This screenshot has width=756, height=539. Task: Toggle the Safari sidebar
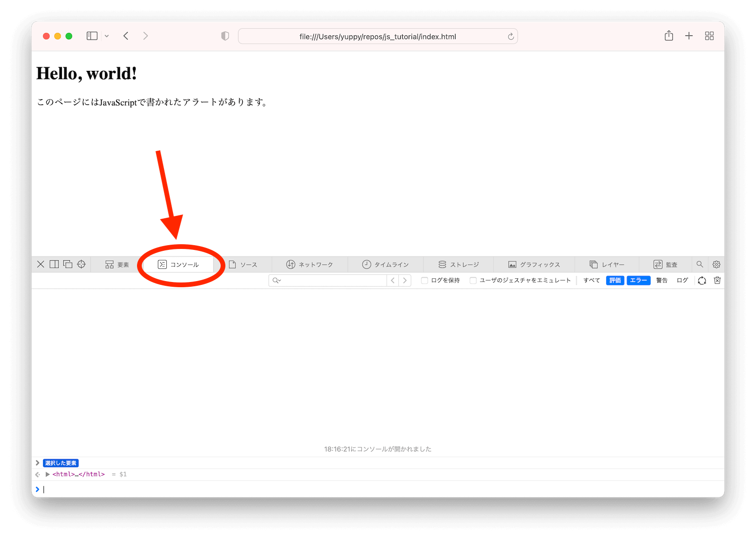point(92,36)
